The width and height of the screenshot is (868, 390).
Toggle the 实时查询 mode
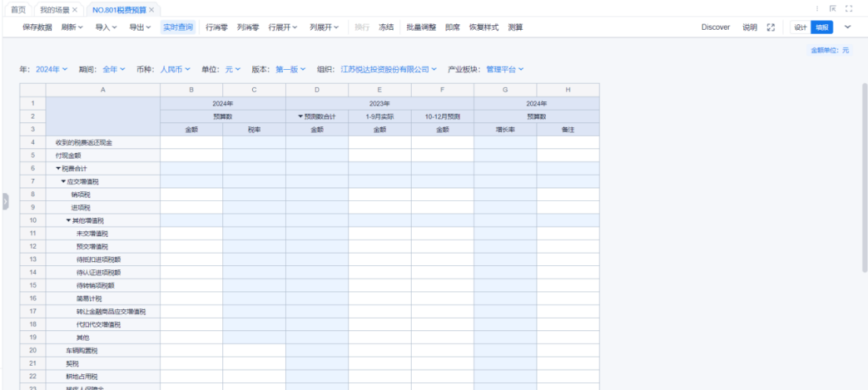pyautogui.click(x=178, y=27)
